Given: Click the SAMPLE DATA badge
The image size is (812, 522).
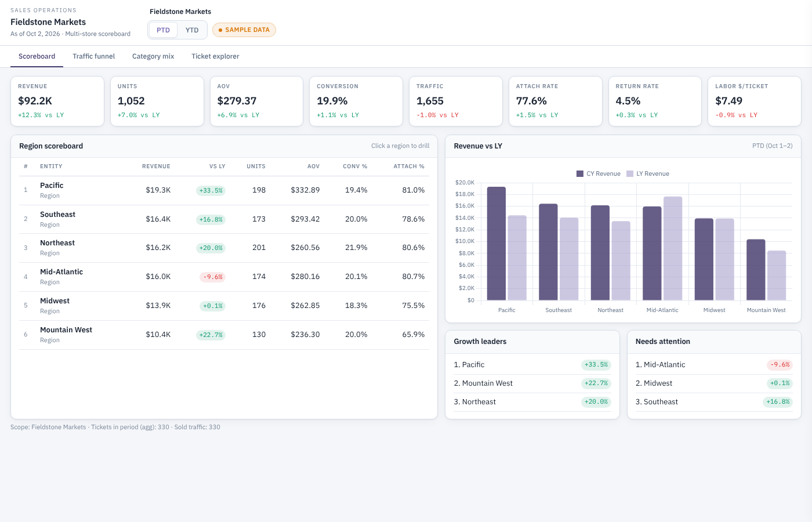Looking at the screenshot, I should pos(244,30).
